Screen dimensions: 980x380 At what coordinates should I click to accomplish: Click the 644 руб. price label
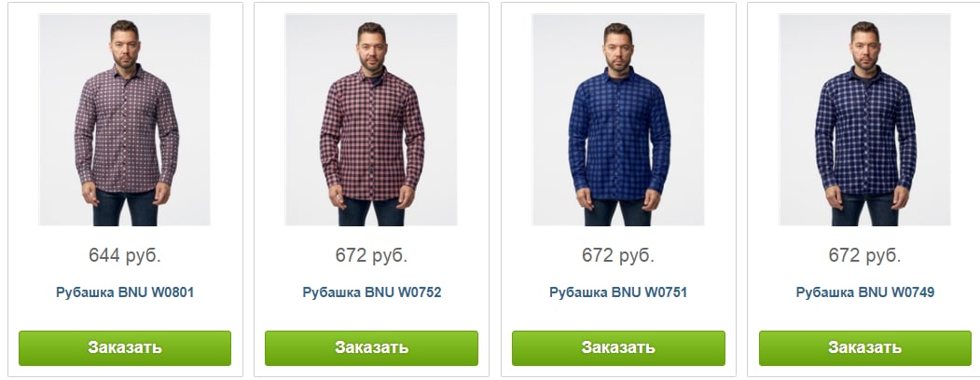(125, 255)
